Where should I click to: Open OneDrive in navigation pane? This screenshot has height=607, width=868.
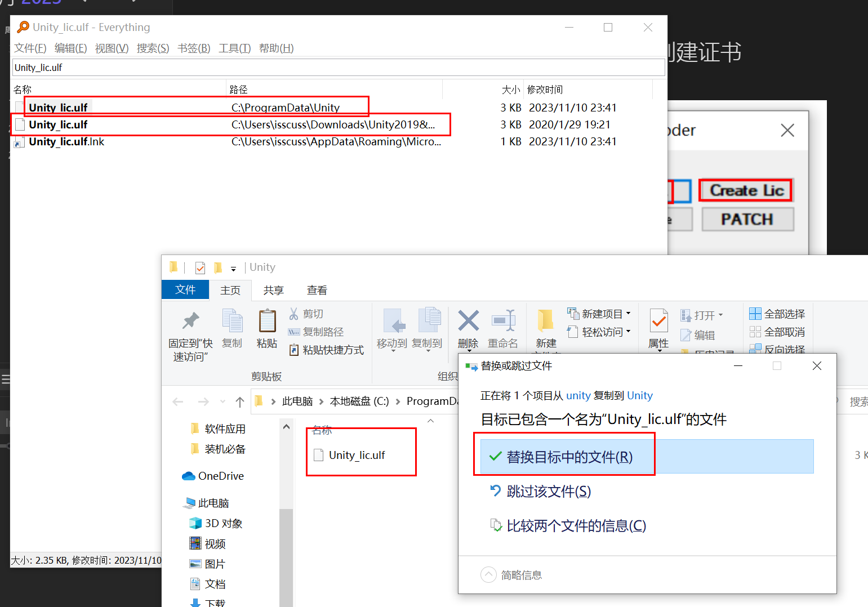click(213, 476)
